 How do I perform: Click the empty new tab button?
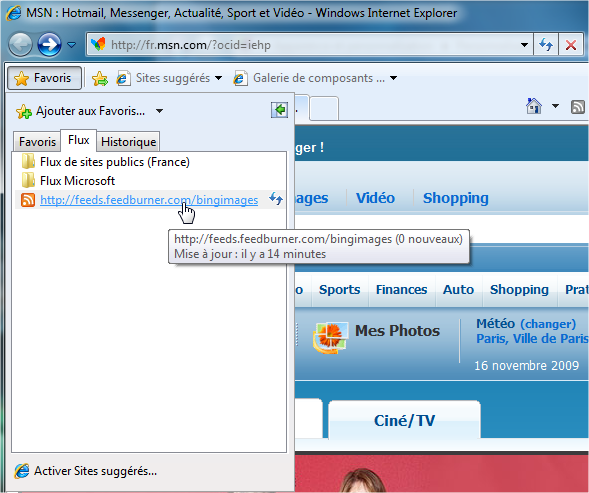[324, 108]
